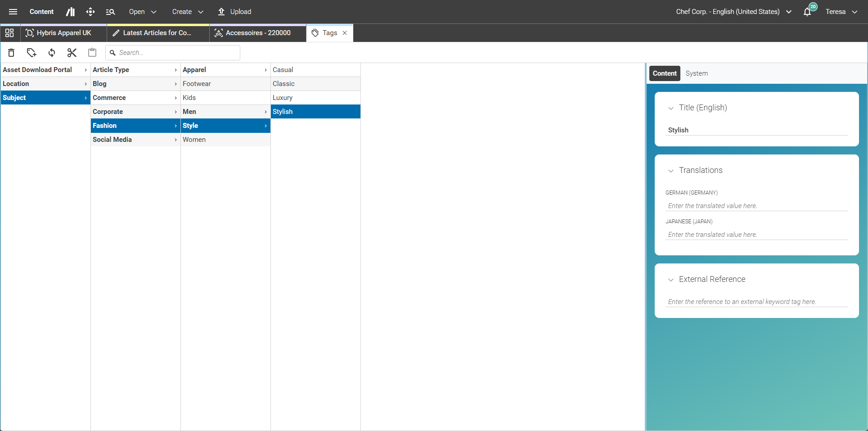Click the add new tag icon
Screen dimensions: 868x431
click(31, 53)
